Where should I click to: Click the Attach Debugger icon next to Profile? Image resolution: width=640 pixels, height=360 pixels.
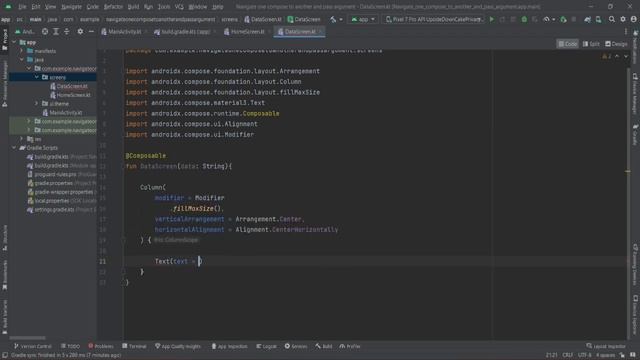(563, 19)
